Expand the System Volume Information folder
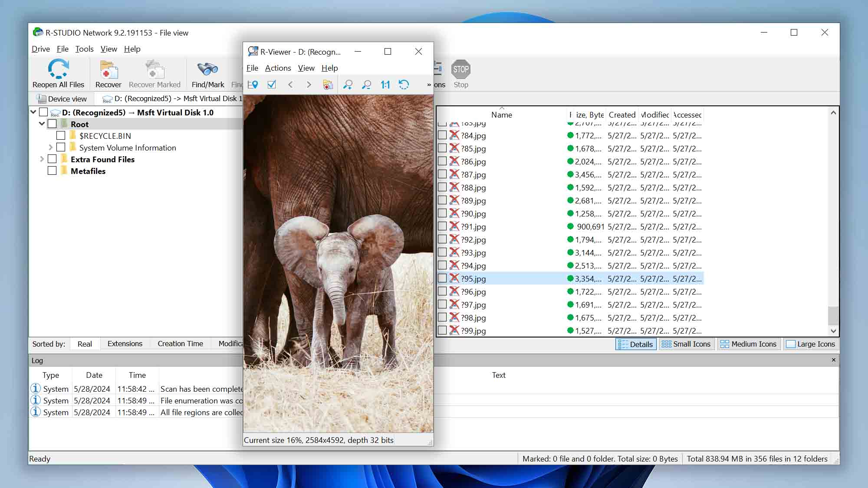 coord(50,147)
